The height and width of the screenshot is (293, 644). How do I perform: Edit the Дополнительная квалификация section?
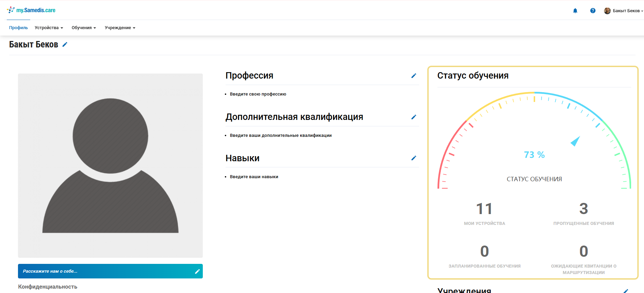click(414, 117)
